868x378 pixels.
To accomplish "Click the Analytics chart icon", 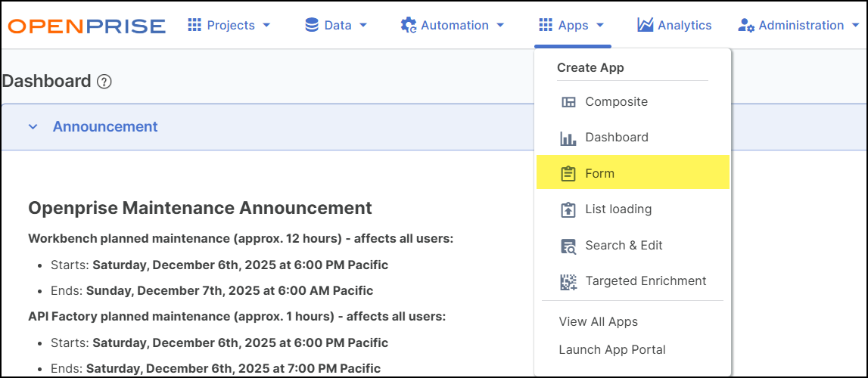I will (646, 25).
